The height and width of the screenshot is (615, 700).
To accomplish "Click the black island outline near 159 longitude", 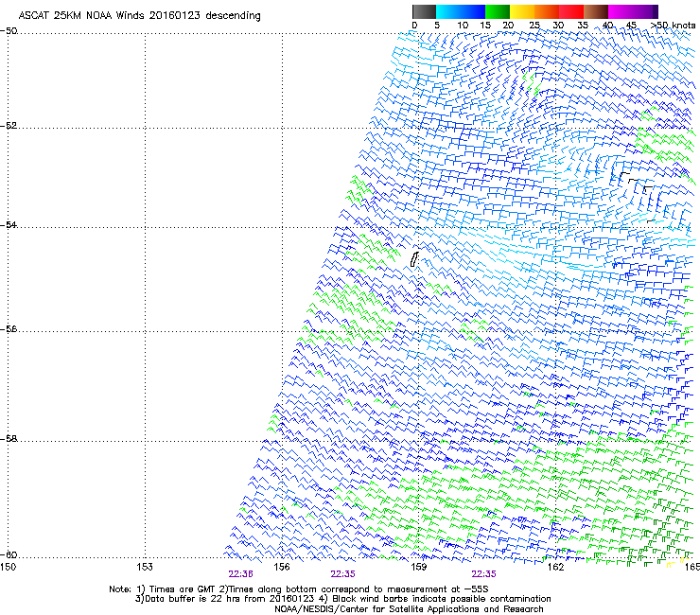I will click(414, 259).
